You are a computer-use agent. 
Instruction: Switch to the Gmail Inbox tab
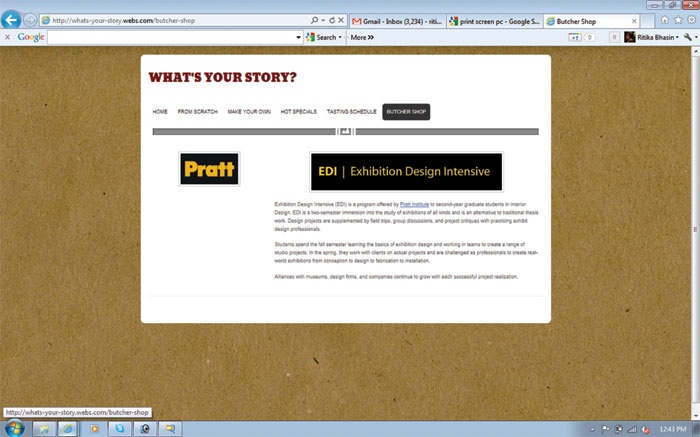397,21
